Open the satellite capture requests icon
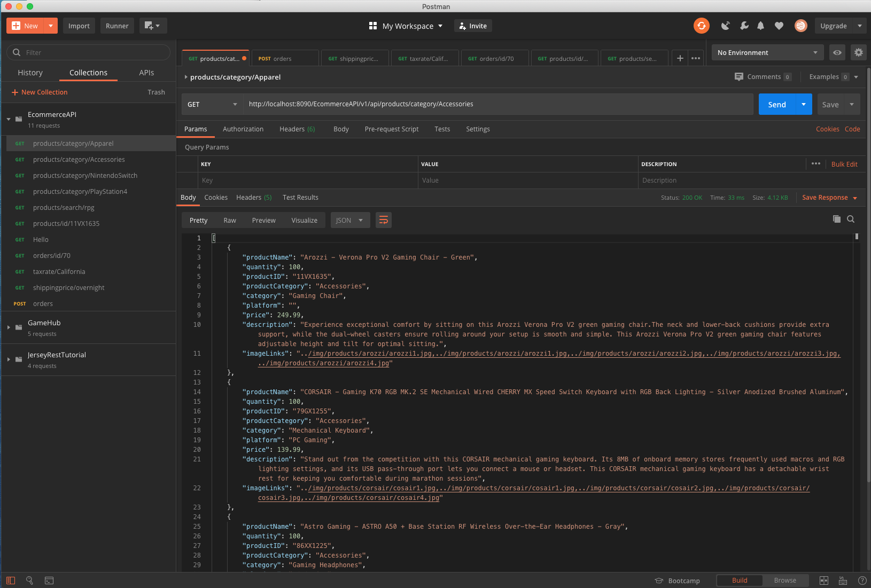Screen dimensions: 871x588 pyautogui.click(x=726, y=26)
